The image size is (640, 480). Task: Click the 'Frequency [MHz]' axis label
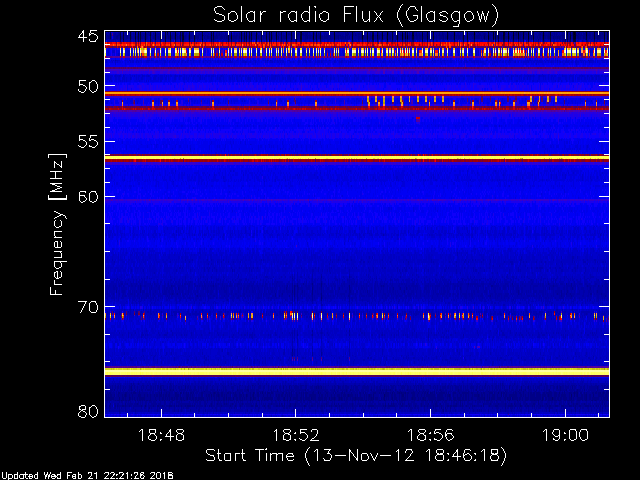click(57, 224)
